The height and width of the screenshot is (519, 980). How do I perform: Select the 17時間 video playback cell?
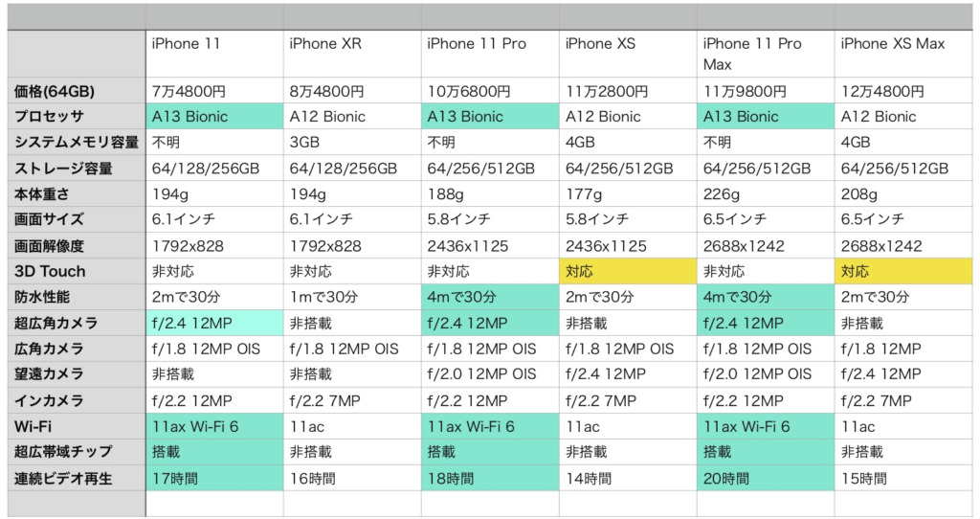point(214,478)
